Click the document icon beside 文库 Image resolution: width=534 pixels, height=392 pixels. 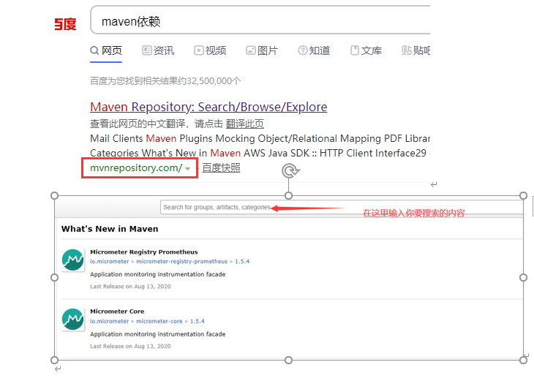(x=355, y=50)
